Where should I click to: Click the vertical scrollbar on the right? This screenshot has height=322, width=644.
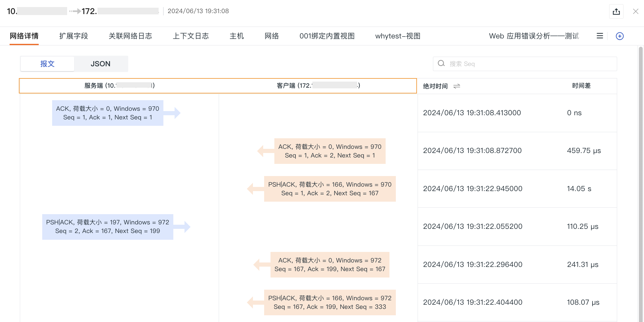(640, 184)
